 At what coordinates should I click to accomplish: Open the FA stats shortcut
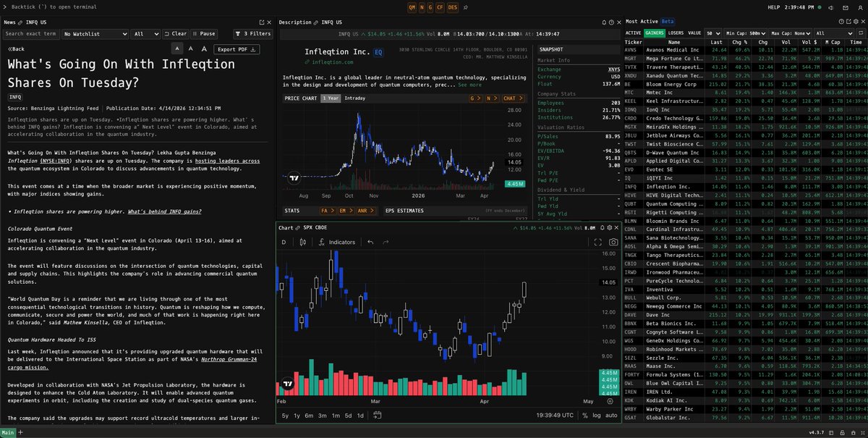(x=328, y=211)
